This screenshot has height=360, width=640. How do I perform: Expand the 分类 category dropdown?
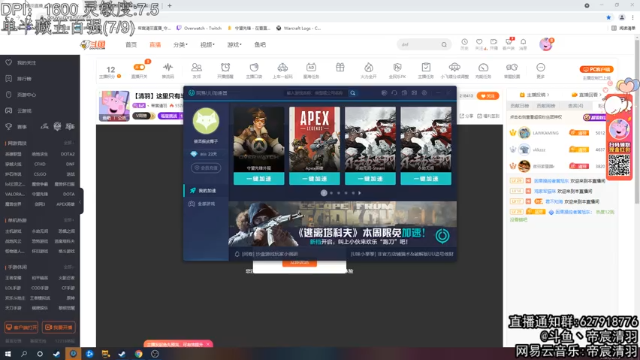(180, 44)
